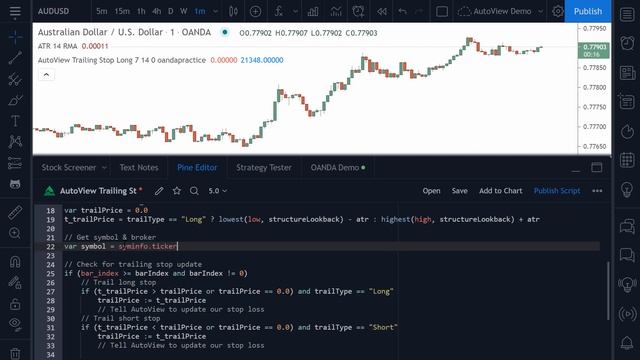640x360 pixels.
Task: Open the public chats panel
Action: point(627,226)
